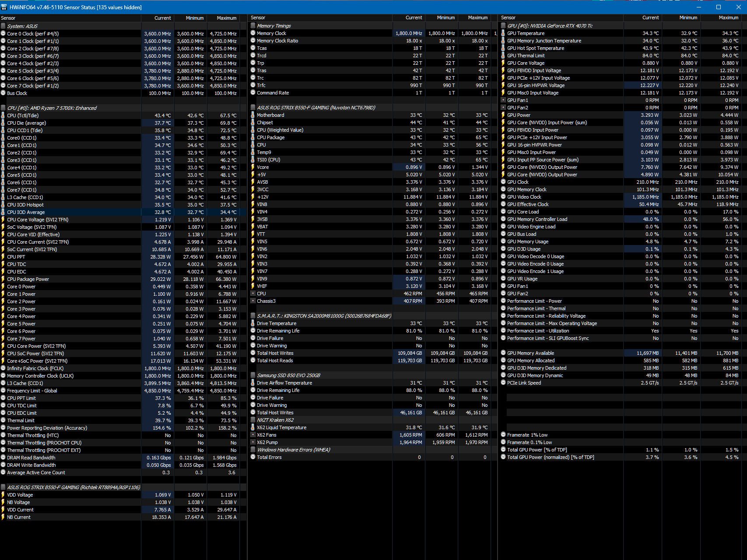Click the icon beside Performance Limit - Thermal

(x=503, y=308)
